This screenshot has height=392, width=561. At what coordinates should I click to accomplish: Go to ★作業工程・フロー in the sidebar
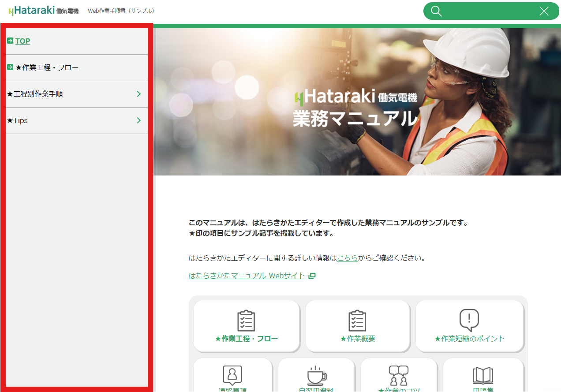(x=47, y=67)
